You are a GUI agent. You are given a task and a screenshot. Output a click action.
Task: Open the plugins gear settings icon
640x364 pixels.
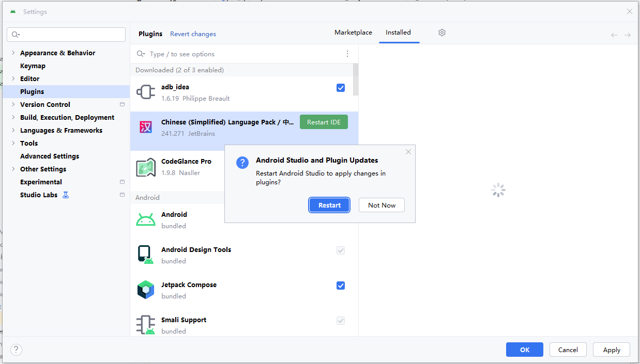click(x=442, y=33)
